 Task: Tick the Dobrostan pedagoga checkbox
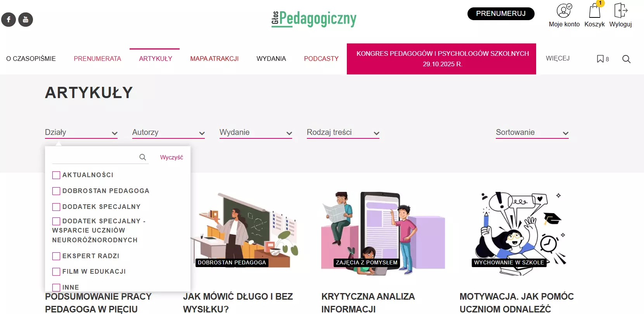56,191
